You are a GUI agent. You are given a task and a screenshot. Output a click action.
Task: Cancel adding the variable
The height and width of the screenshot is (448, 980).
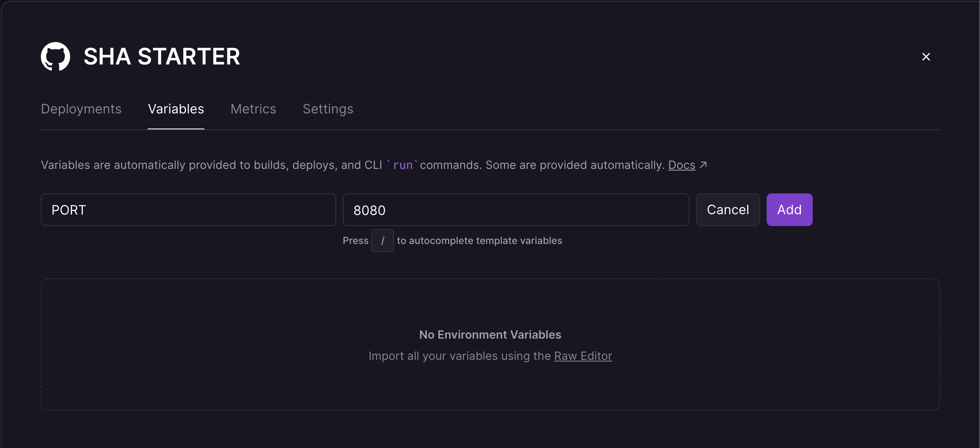(x=728, y=210)
